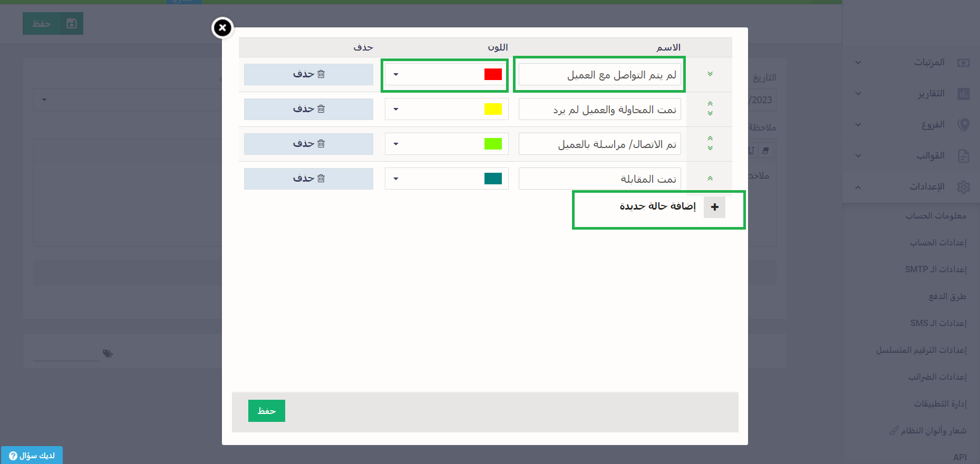Click the 'الفروع' location pin icon

point(963,125)
